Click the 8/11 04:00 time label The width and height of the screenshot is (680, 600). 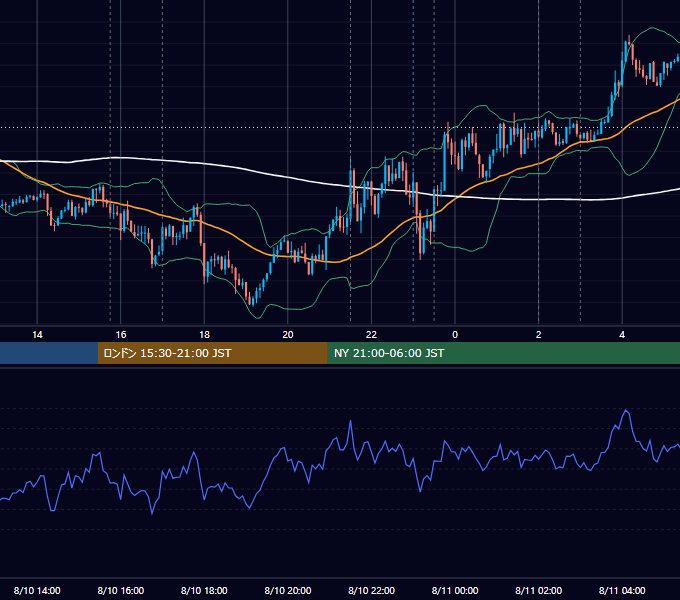pos(622,590)
